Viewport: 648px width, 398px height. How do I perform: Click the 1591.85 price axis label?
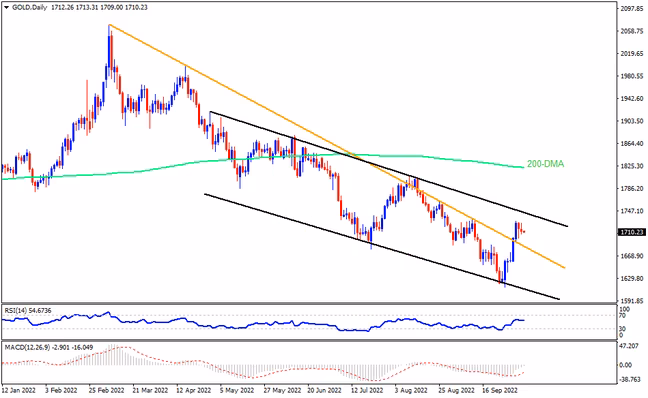tap(632, 301)
